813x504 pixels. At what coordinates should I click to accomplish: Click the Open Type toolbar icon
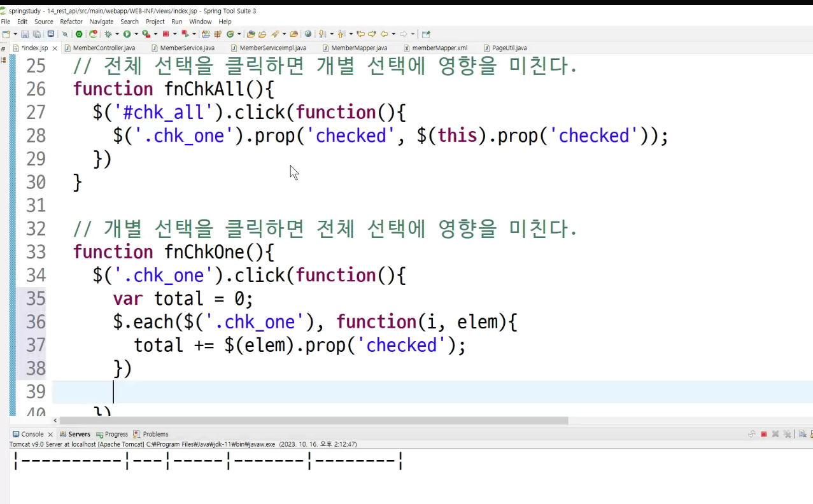[x=251, y=34]
